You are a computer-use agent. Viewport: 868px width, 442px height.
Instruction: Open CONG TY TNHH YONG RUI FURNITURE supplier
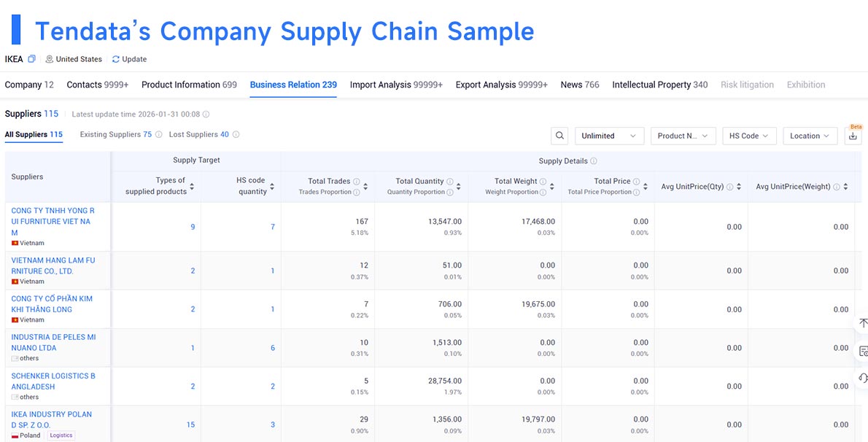click(x=53, y=222)
